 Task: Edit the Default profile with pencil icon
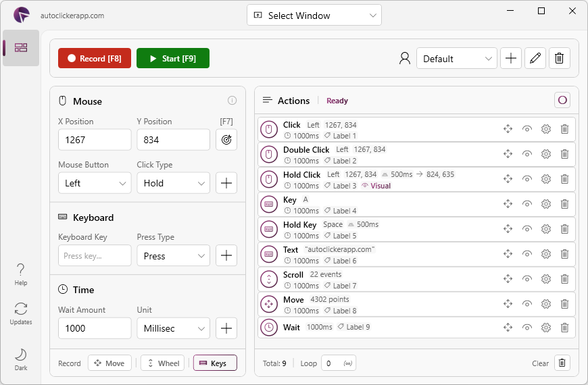click(x=535, y=58)
